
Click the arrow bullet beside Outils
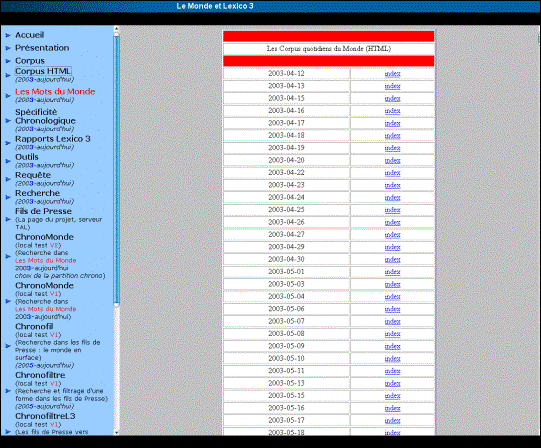[x=8, y=161]
